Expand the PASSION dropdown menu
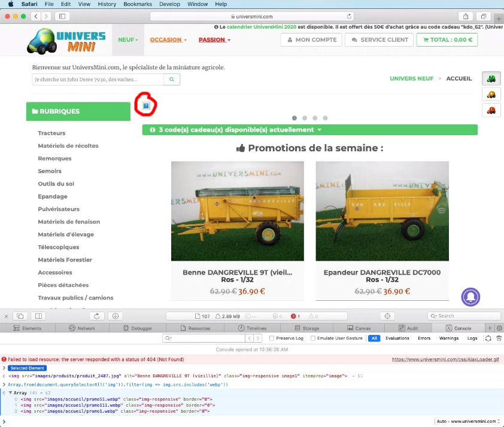 (x=214, y=40)
